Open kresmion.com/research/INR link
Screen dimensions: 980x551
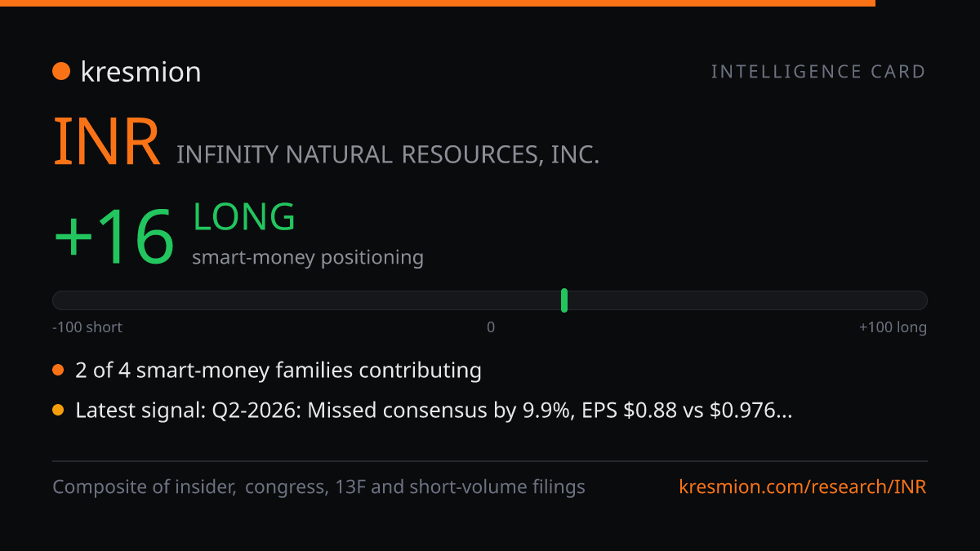point(803,487)
